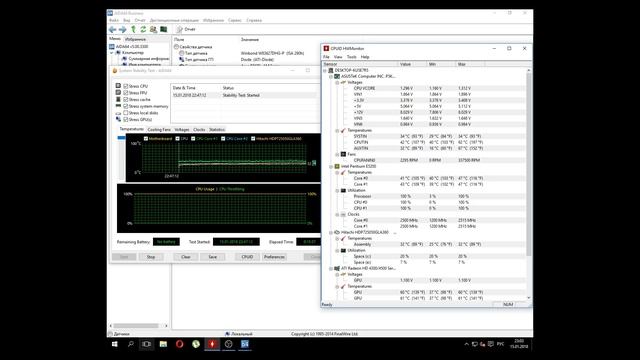The width and height of the screenshot is (640, 360).
Task: Collapse the Clocks node under Intel Pentium
Action: coord(337,214)
